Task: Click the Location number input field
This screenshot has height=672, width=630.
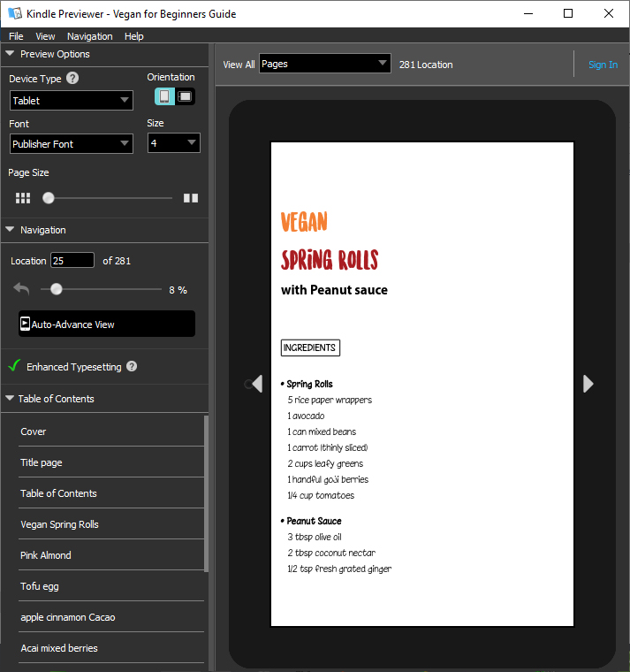Action: tap(72, 261)
